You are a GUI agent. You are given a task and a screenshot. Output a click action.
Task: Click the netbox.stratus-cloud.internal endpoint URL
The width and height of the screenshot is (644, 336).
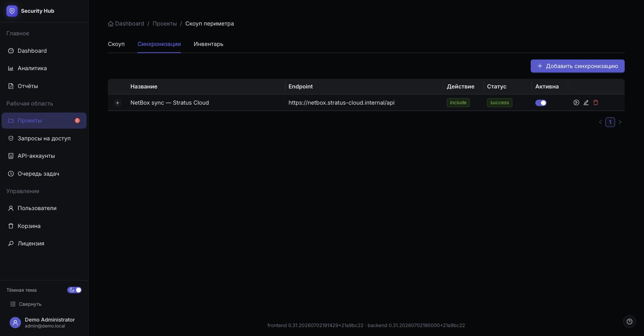pos(342,103)
